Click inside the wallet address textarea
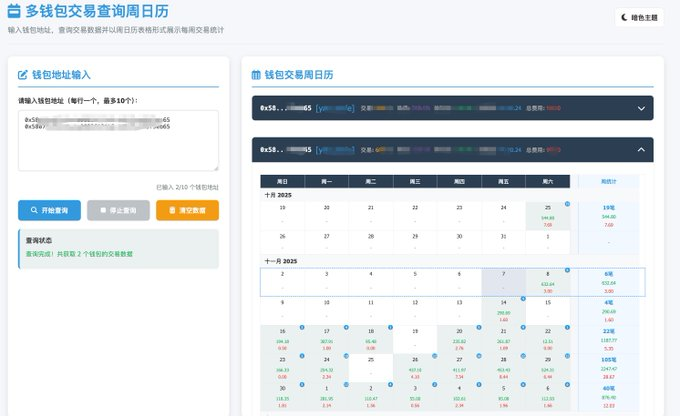Viewport: 680px width, 416px height. pyautogui.click(x=118, y=141)
